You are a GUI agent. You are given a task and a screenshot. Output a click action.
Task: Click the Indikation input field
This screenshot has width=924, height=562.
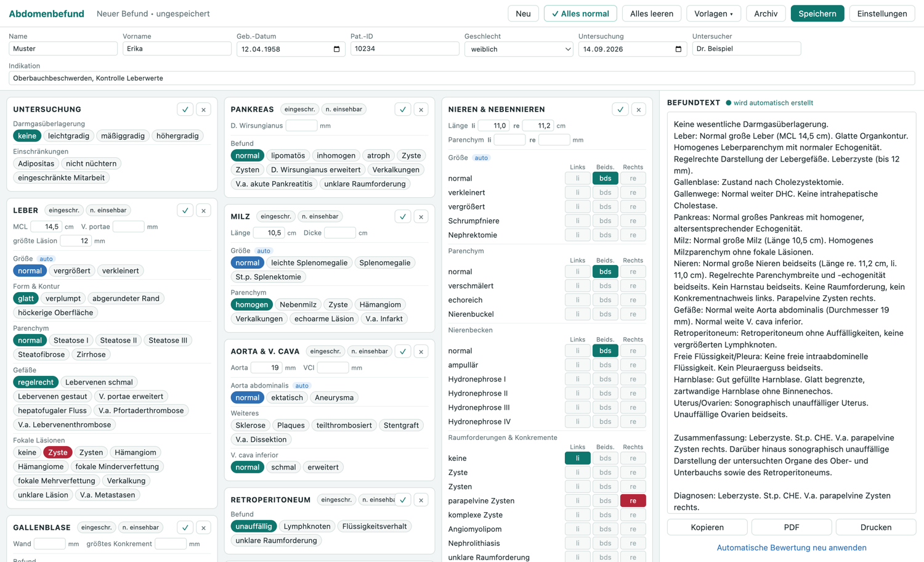pyautogui.click(x=461, y=78)
